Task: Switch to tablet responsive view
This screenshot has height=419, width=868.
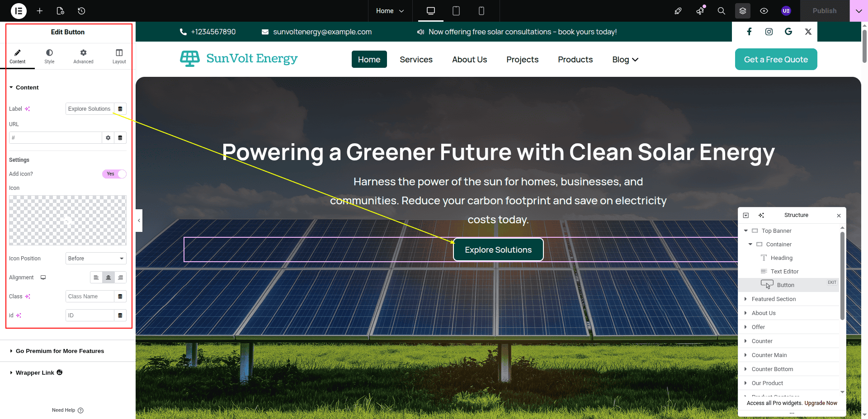Action: point(456,11)
